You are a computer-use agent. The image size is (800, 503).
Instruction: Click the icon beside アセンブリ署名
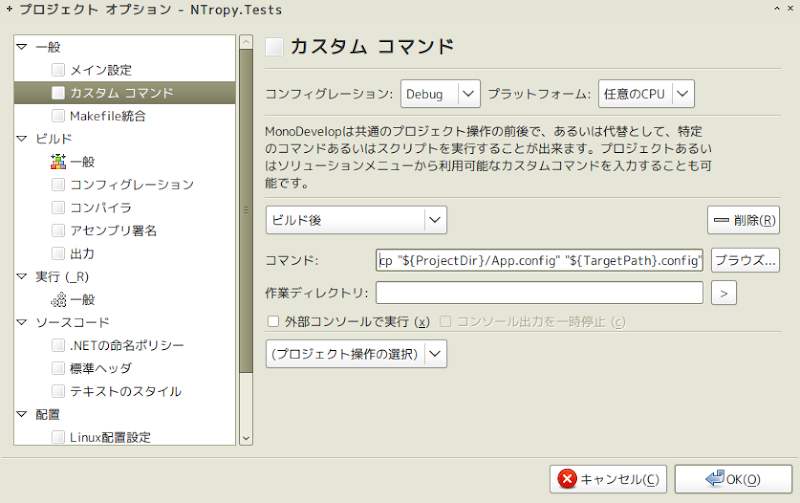[x=58, y=230]
